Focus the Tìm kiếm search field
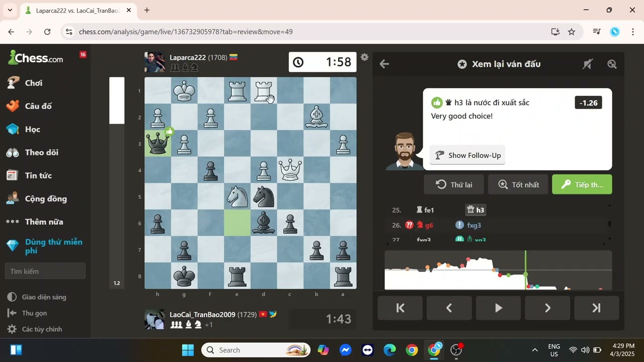This screenshot has width=644, height=362. (45, 271)
